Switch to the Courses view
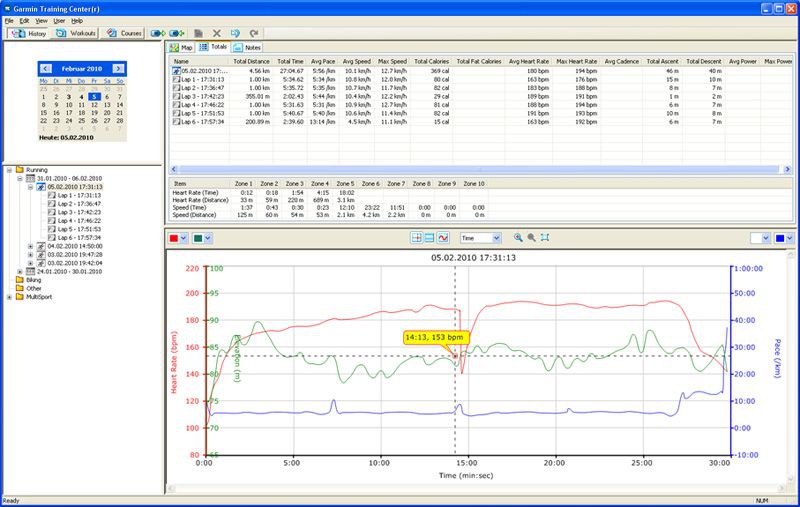Viewport: 800px width, 507px height. tap(124, 33)
